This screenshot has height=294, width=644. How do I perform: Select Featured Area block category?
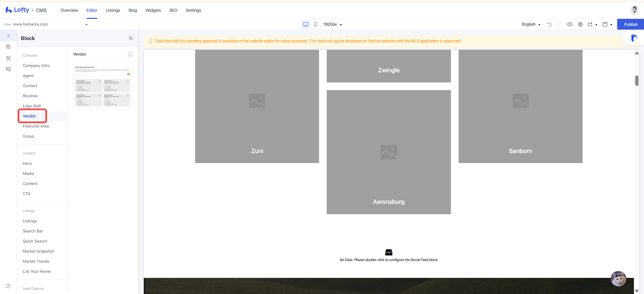tap(36, 126)
